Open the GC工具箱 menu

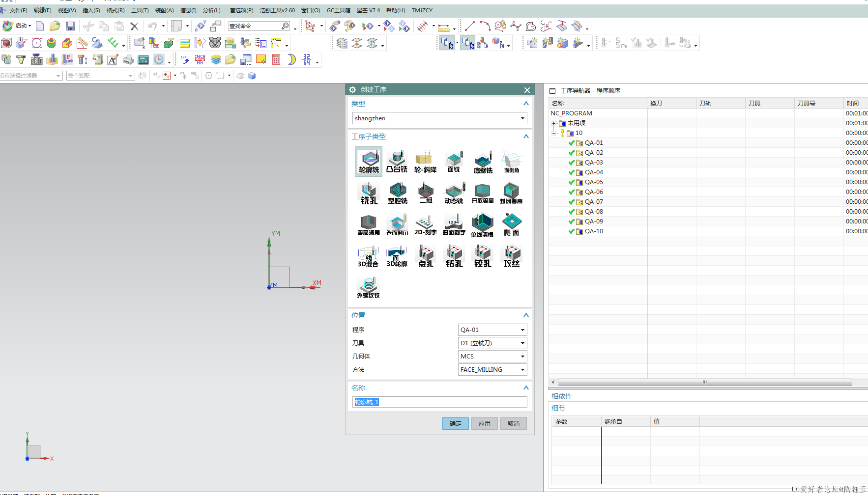(x=339, y=10)
